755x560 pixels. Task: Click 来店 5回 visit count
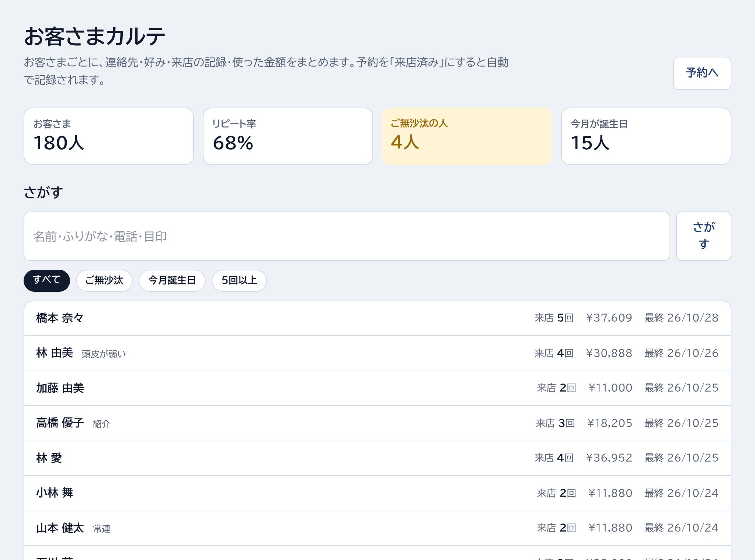[x=554, y=318]
